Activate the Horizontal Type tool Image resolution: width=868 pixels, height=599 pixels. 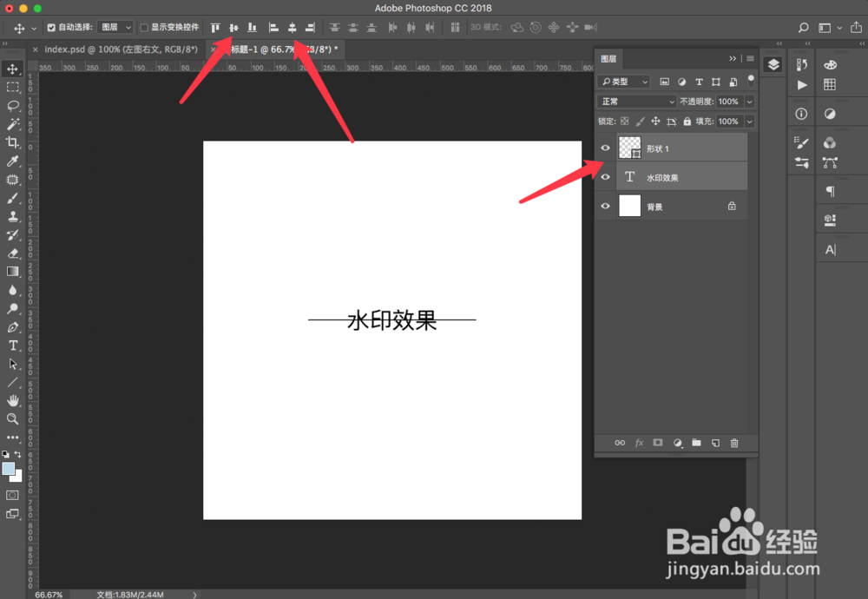[12, 346]
